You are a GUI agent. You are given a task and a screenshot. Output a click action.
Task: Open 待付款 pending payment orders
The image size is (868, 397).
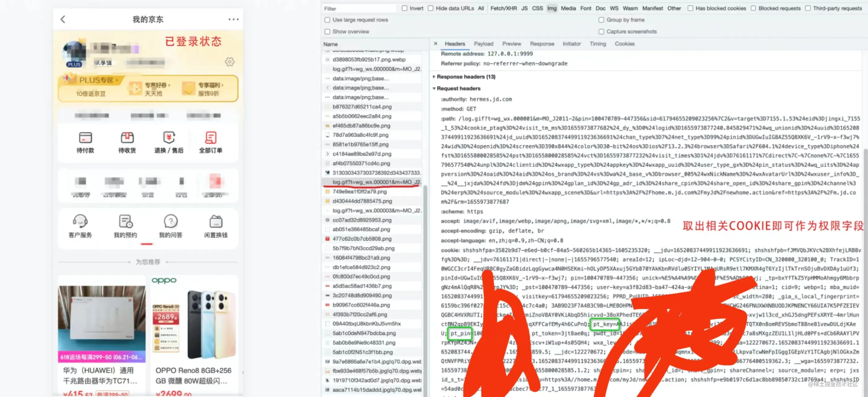(x=85, y=143)
